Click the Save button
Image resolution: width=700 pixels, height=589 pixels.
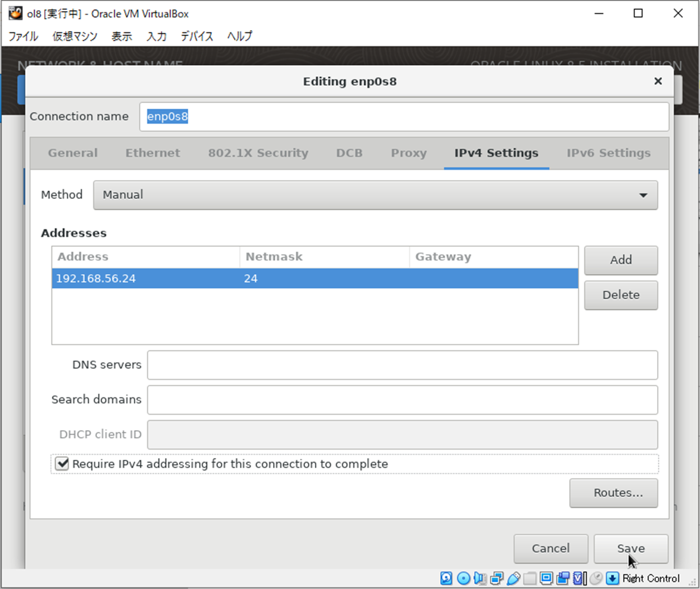coord(631,549)
